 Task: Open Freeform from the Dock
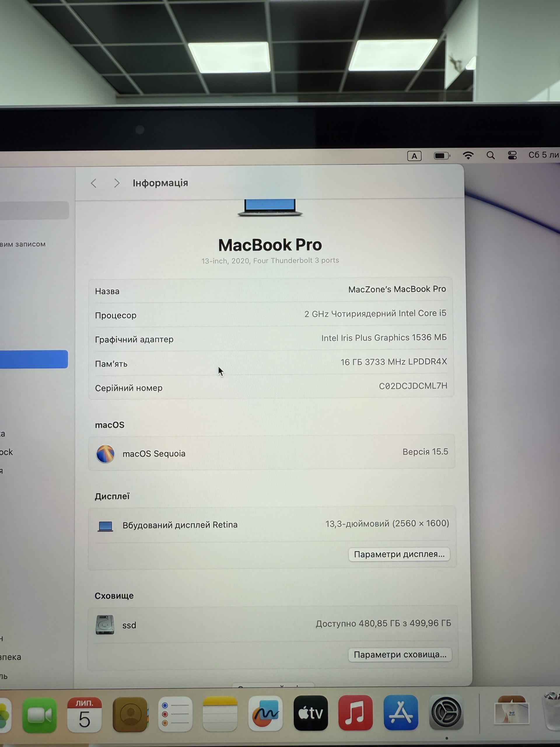point(265,713)
